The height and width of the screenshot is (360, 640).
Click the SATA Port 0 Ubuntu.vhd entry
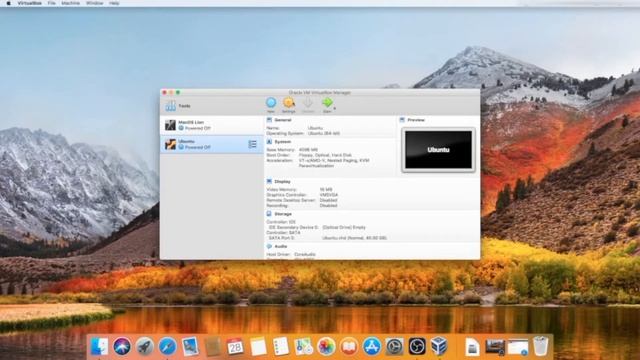354,238
